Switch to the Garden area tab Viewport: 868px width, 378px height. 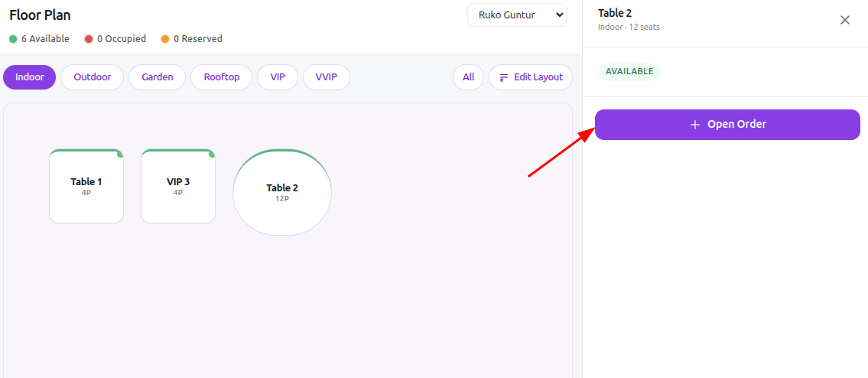tap(158, 77)
